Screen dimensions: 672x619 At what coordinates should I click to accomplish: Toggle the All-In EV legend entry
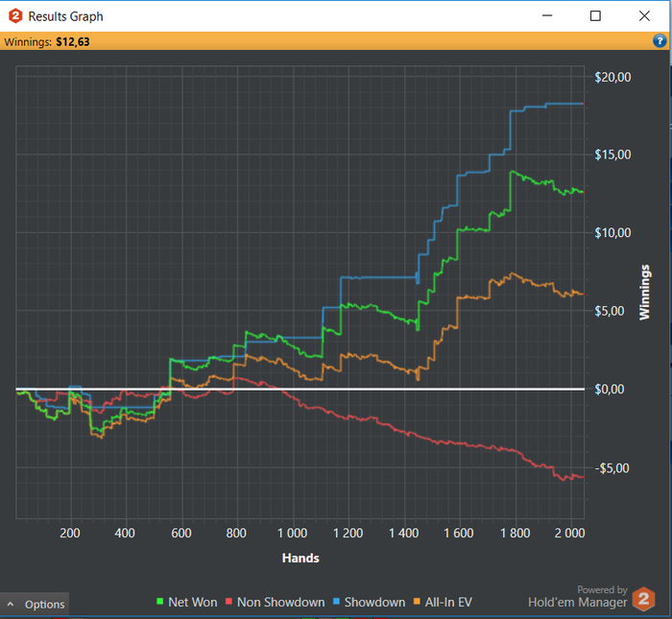(x=443, y=602)
